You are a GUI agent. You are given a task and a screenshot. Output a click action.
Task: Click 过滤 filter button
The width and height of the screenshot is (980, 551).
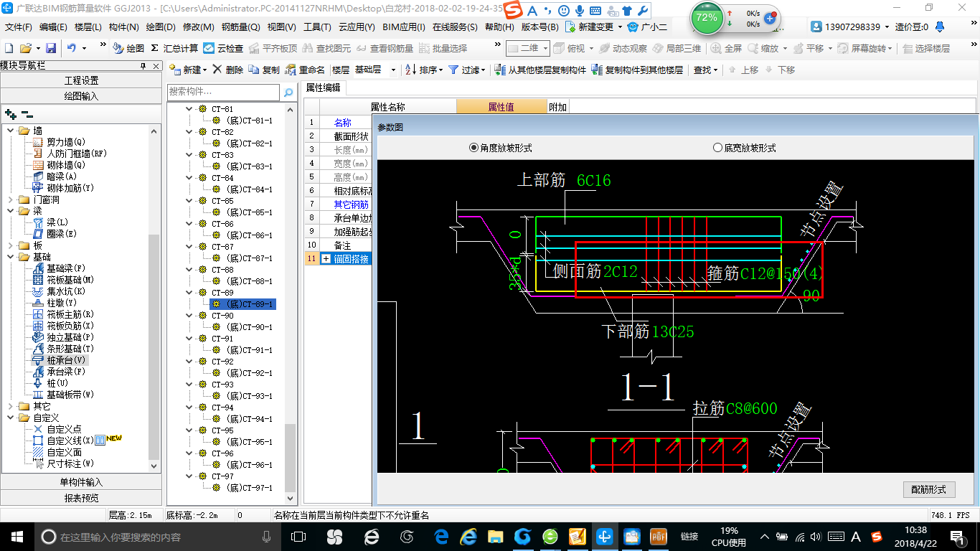466,70
